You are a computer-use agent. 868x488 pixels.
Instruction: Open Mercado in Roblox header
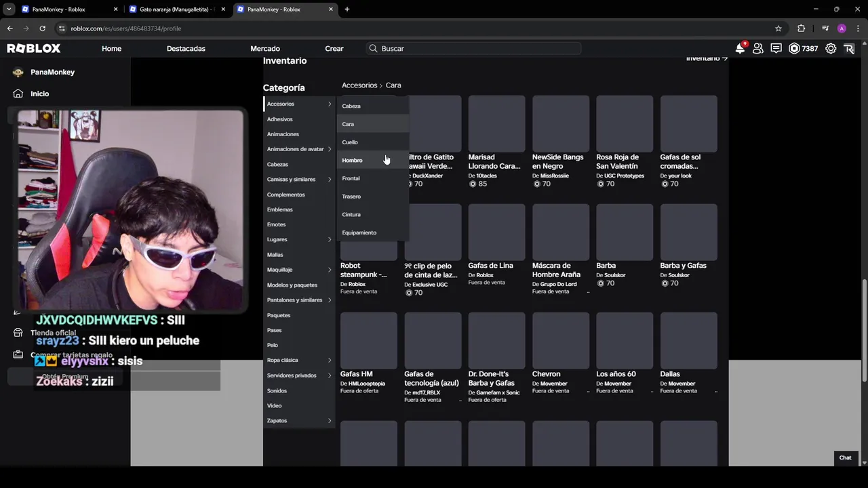pos(265,48)
